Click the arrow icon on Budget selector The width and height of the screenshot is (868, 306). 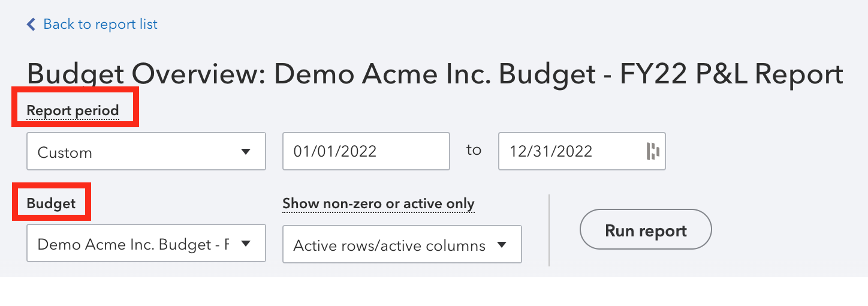pos(245,244)
